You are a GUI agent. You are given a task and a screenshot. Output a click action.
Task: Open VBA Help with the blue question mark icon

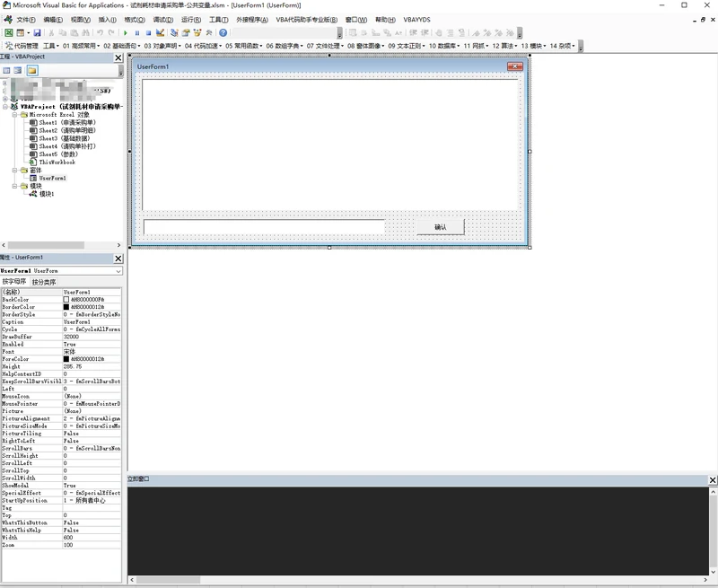(223, 32)
